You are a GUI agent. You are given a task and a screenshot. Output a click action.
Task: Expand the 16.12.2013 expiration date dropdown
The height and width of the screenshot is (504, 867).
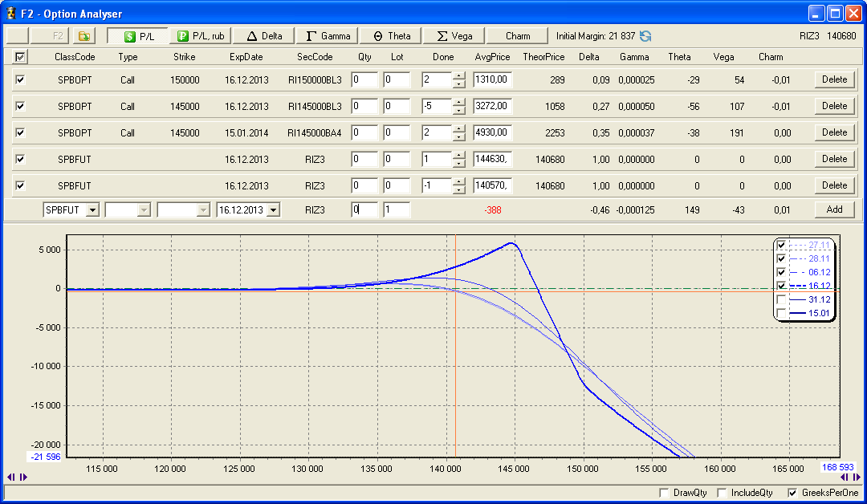tap(274, 210)
